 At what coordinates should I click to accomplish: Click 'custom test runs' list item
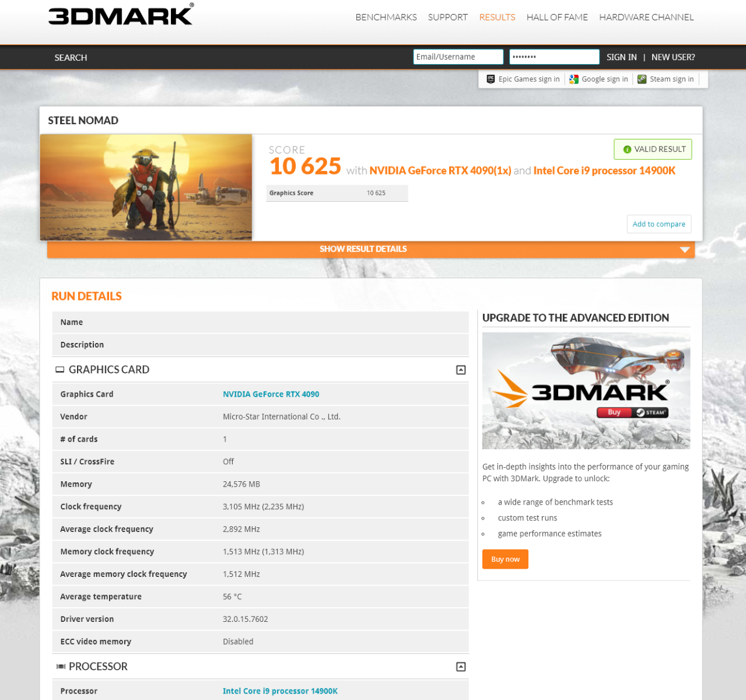527,518
